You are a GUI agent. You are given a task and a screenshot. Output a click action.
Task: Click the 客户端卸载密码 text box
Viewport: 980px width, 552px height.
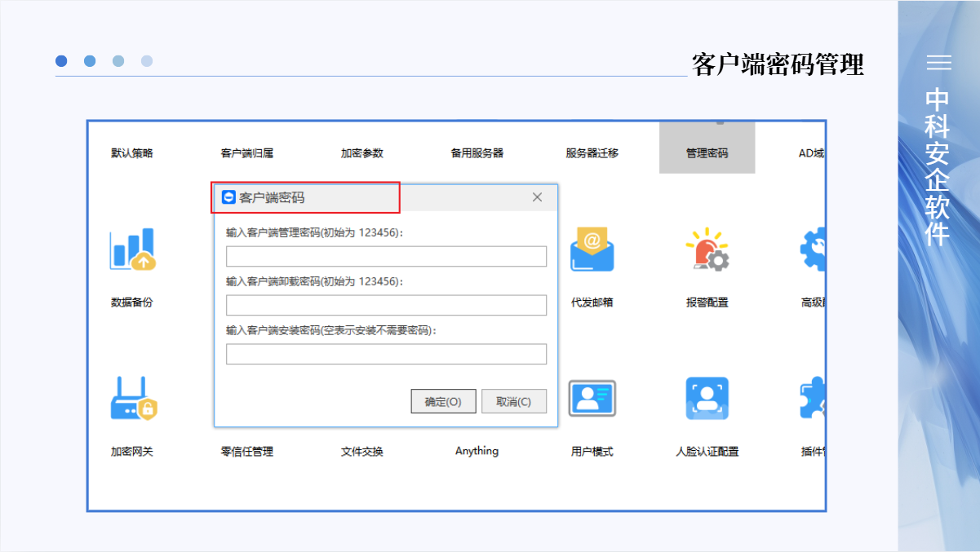(x=386, y=306)
